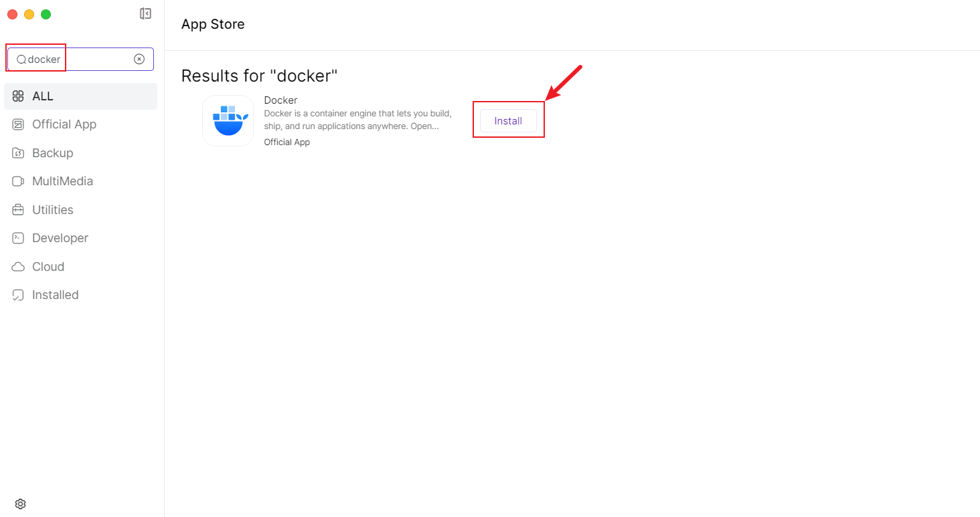Click the Install button for Docker
Viewport: 980px width, 517px height.
508,121
